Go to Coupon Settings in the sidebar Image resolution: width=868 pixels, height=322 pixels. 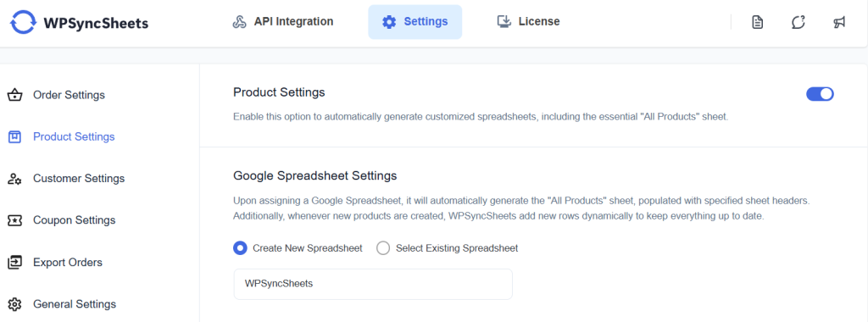75,220
